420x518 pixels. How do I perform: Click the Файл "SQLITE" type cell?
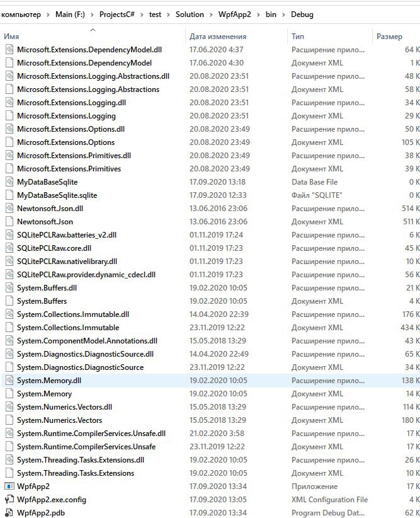coord(317,195)
